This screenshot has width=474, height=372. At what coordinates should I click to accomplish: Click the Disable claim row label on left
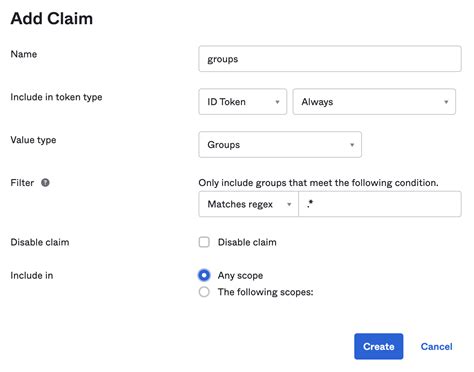click(40, 242)
